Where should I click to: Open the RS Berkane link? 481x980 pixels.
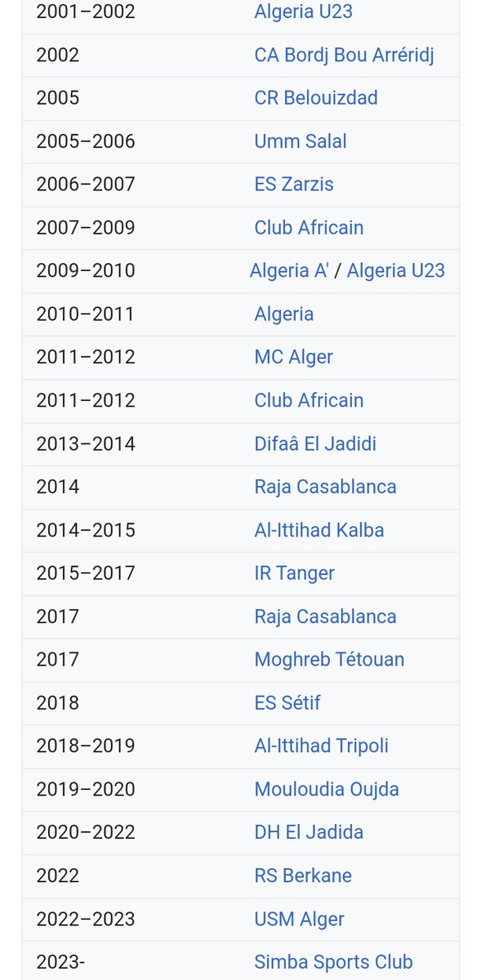303,876
